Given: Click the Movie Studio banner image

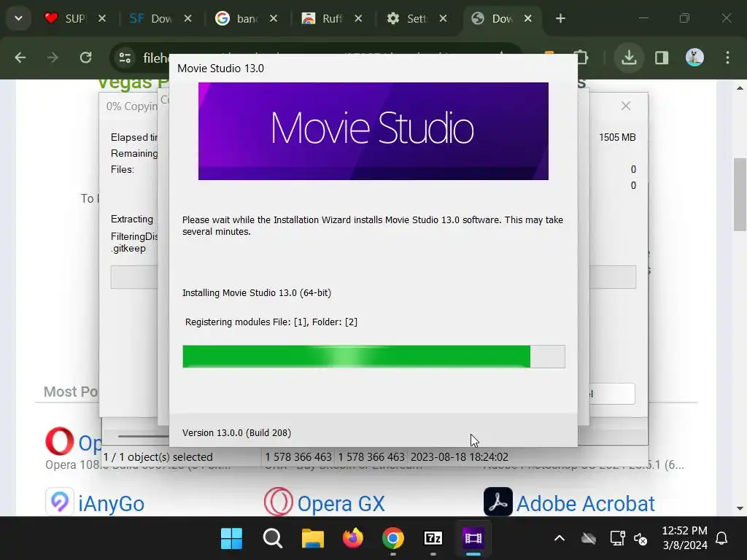Looking at the screenshot, I should [x=373, y=131].
